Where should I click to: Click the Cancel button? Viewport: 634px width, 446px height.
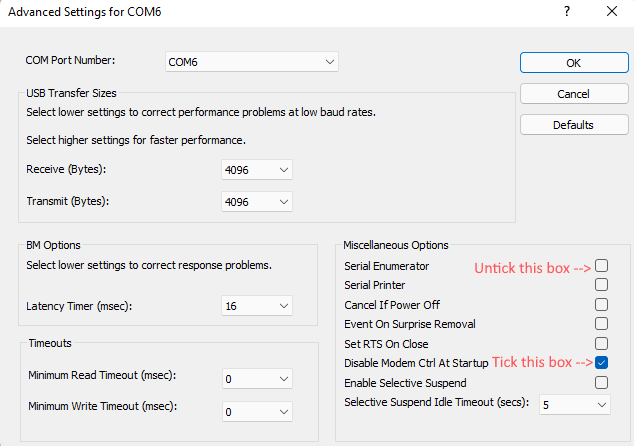point(573,94)
